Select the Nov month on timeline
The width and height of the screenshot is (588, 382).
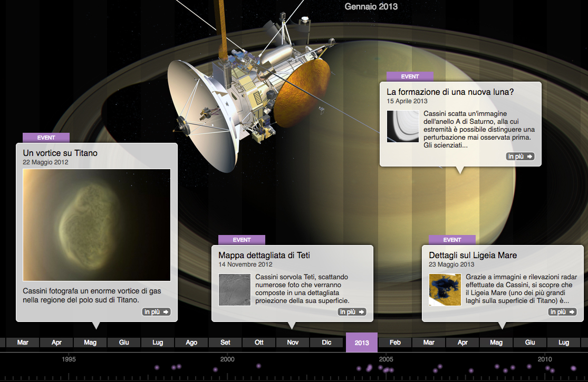click(x=293, y=342)
